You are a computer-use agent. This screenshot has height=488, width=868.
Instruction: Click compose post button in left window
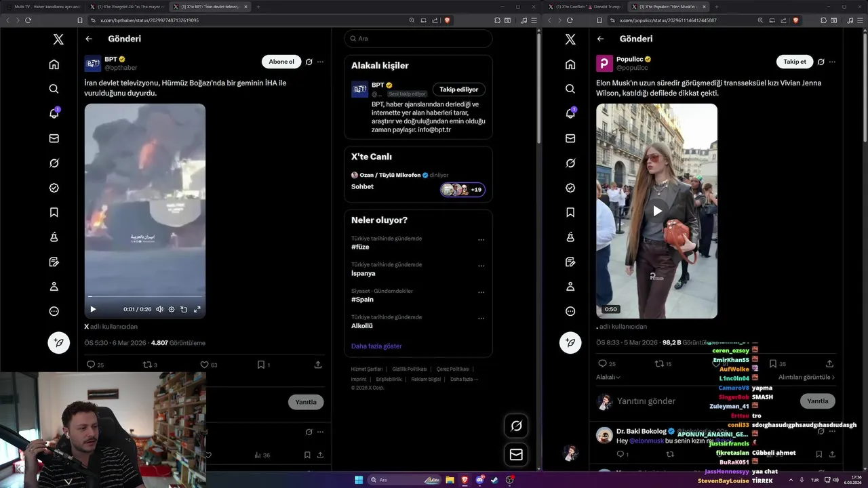click(x=58, y=343)
